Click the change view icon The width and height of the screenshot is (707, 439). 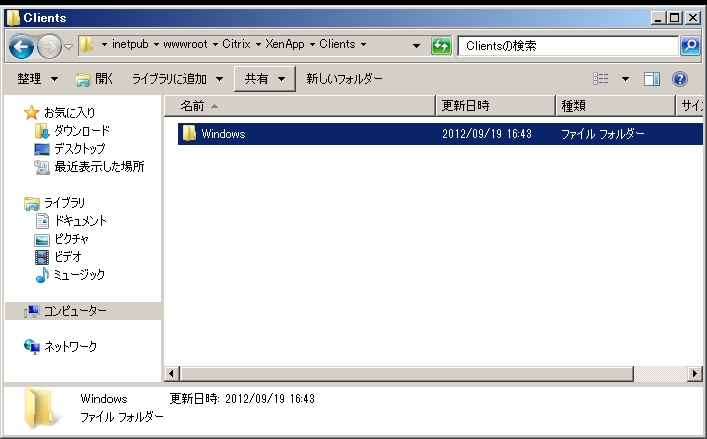point(601,78)
